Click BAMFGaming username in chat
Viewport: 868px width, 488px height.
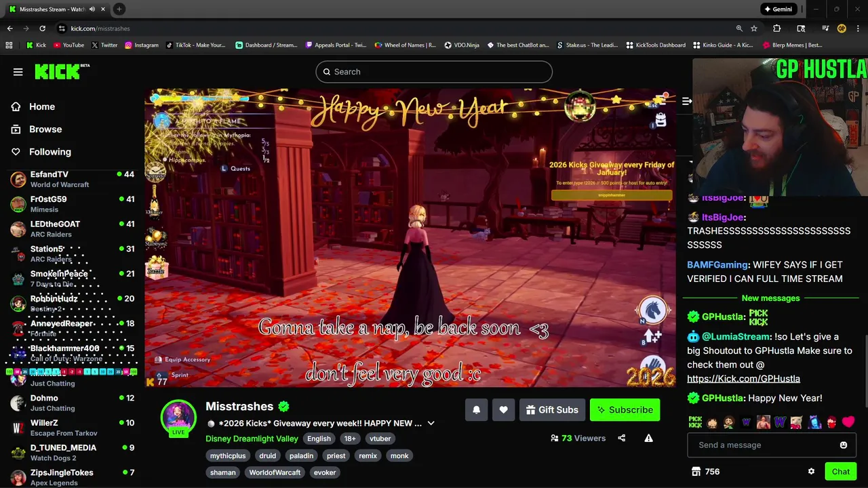point(717,265)
